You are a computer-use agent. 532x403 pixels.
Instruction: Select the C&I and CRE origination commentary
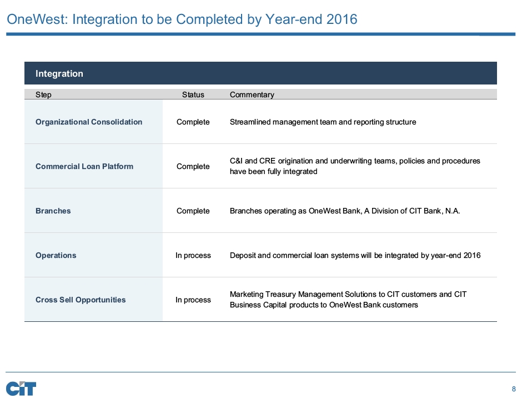pos(354,166)
